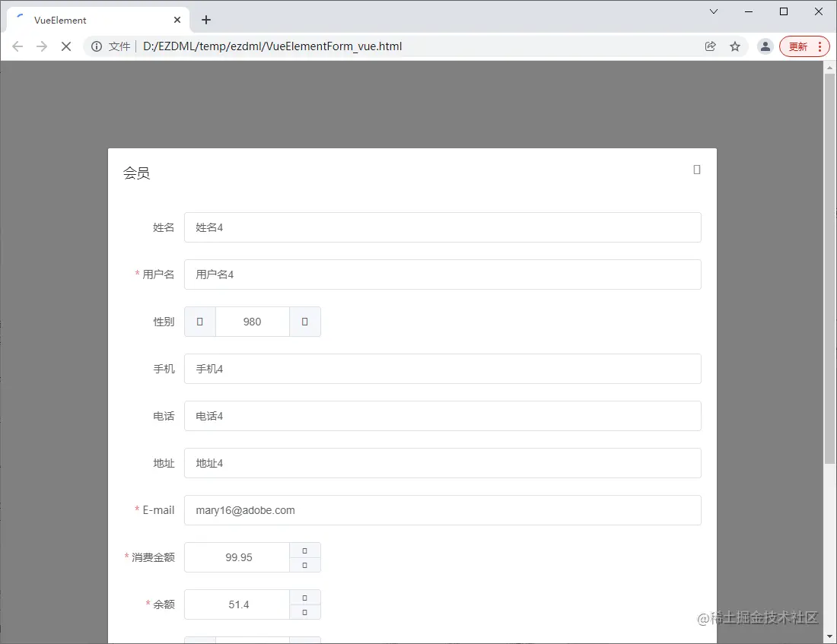Click the E-mail input field
Viewport: 837px width, 644px height.
coord(443,510)
